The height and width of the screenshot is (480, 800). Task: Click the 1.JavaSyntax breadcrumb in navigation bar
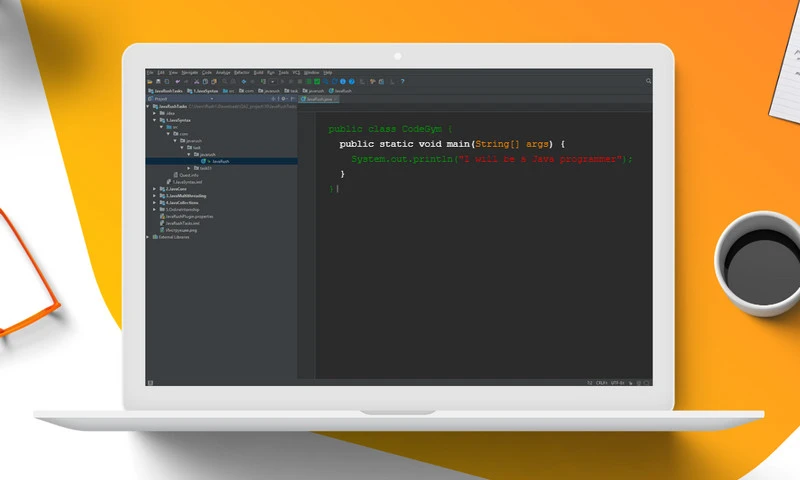pos(203,91)
